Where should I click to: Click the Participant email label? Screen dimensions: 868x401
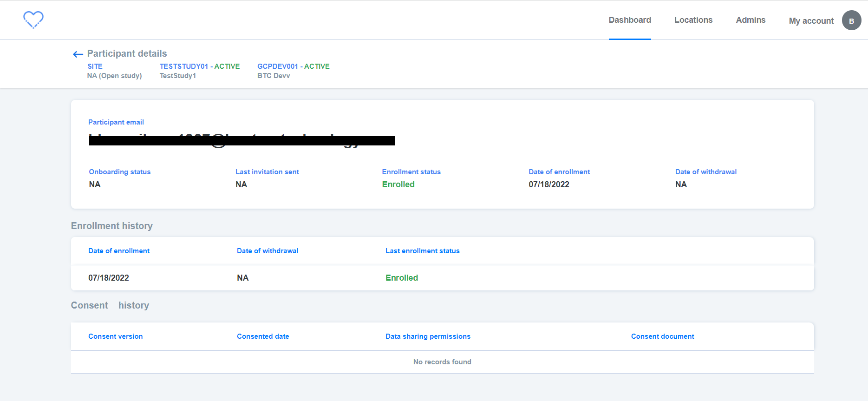click(x=116, y=122)
